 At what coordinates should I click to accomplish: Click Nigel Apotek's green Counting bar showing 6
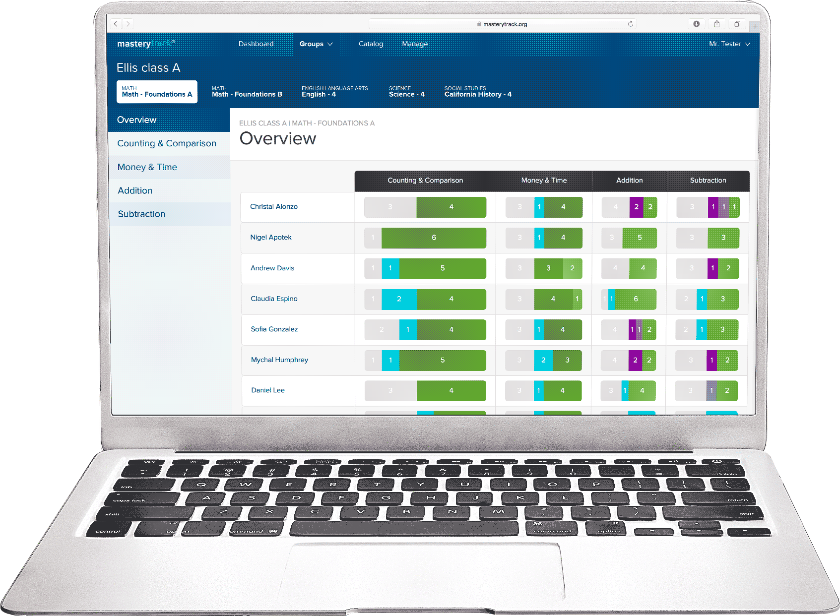(x=434, y=238)
